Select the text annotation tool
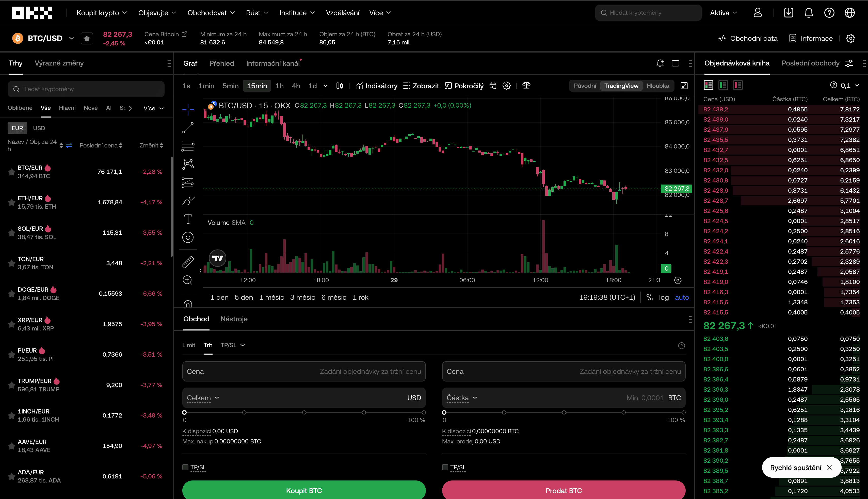 (x=188, y=219)
